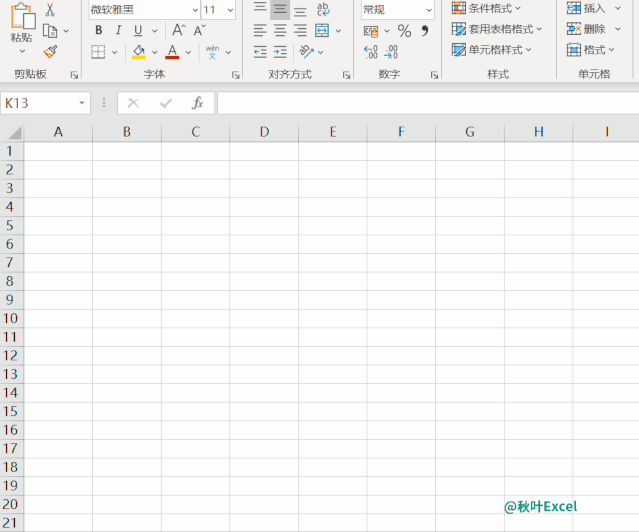Click 插入 insert cells button
The width and height of the screenshot is (639, 532).
586,8
